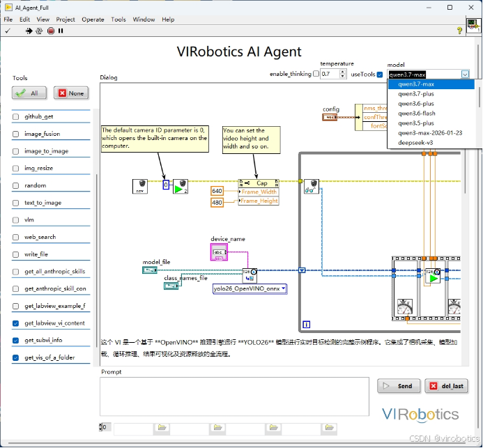Check the write_file tool
Viewport: 483px width, 448px height.
pos(16,254)
